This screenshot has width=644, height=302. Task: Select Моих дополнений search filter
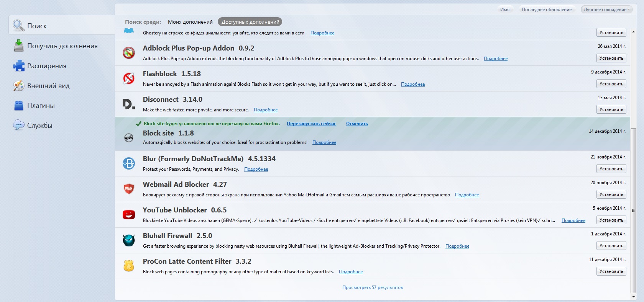pyautogui.click(x=190, y=22)
